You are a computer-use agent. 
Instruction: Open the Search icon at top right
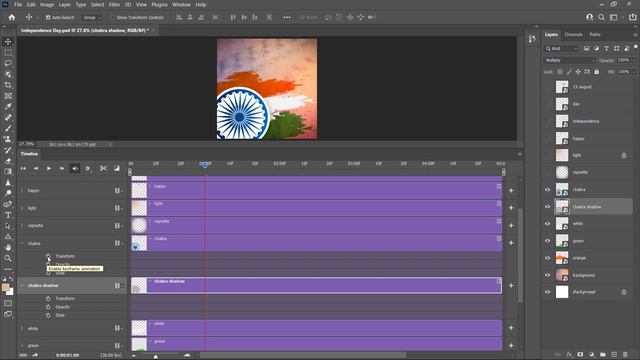[x=601, y=17]
